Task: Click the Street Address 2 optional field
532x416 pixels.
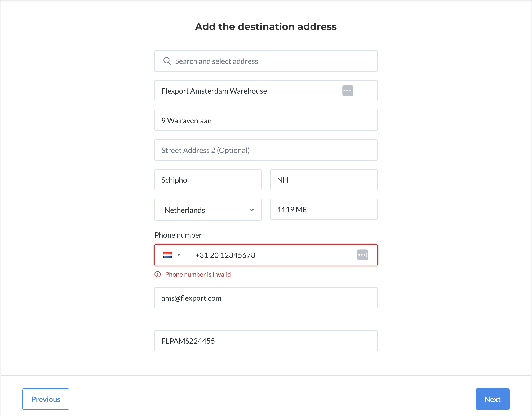Action: 266,150
